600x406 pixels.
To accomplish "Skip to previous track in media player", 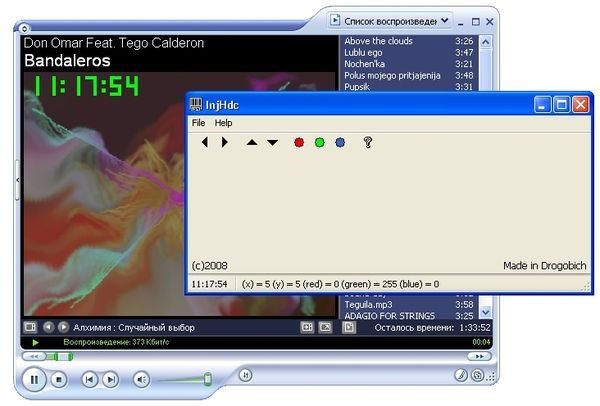I will tap(90, 380).
